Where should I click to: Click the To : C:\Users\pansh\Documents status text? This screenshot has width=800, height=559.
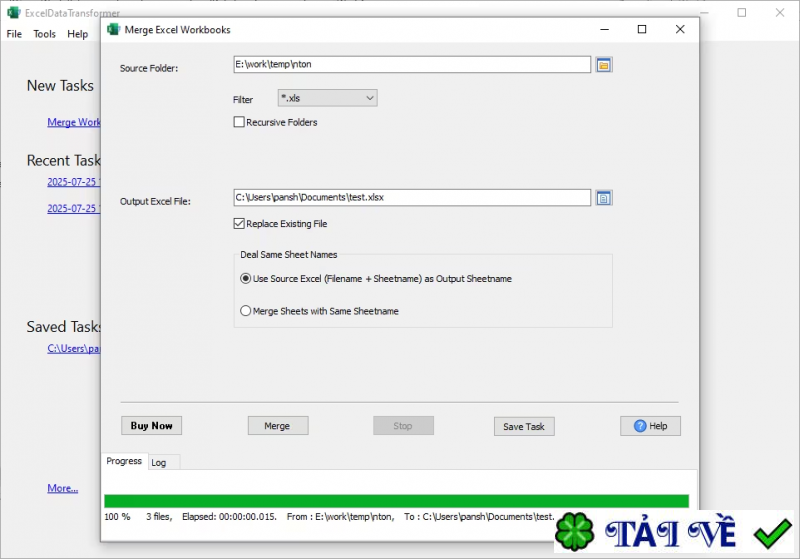479,517
